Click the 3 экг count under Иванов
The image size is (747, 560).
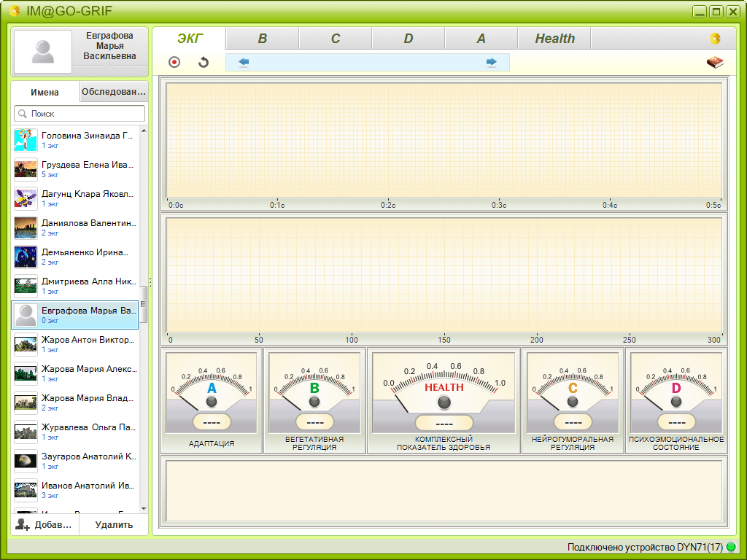click(x=50, y=496)
